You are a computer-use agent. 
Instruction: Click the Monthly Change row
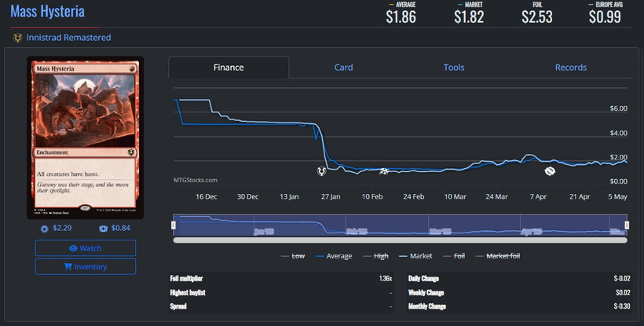click(519, 306)
